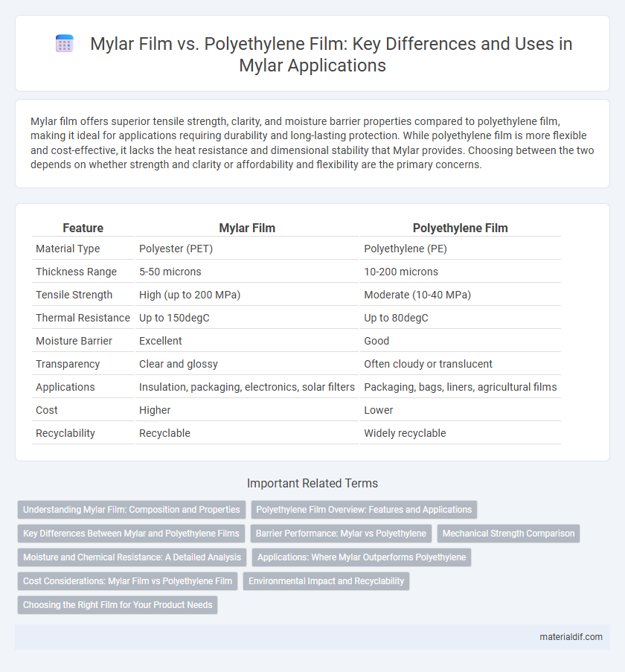This screenshot has height=672, width=625.
Task: Select 'Insulation, packaging, electronics, solar filters' cell
Action: 247,387
